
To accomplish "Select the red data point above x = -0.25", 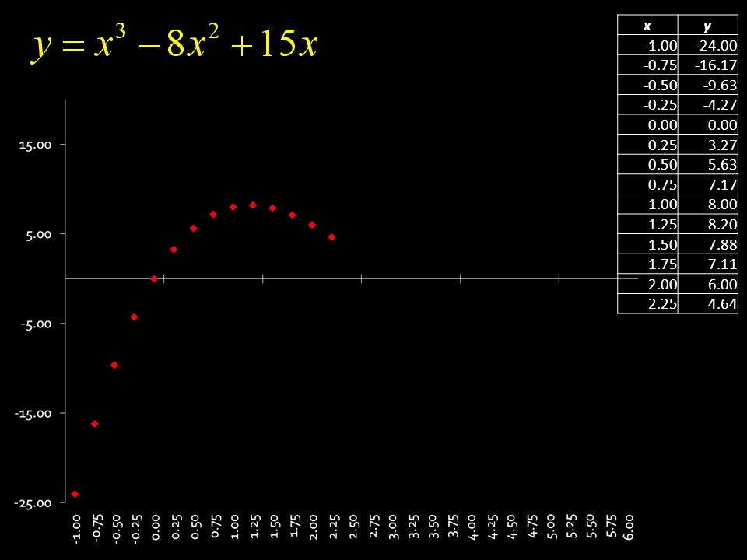I will 135,317.
